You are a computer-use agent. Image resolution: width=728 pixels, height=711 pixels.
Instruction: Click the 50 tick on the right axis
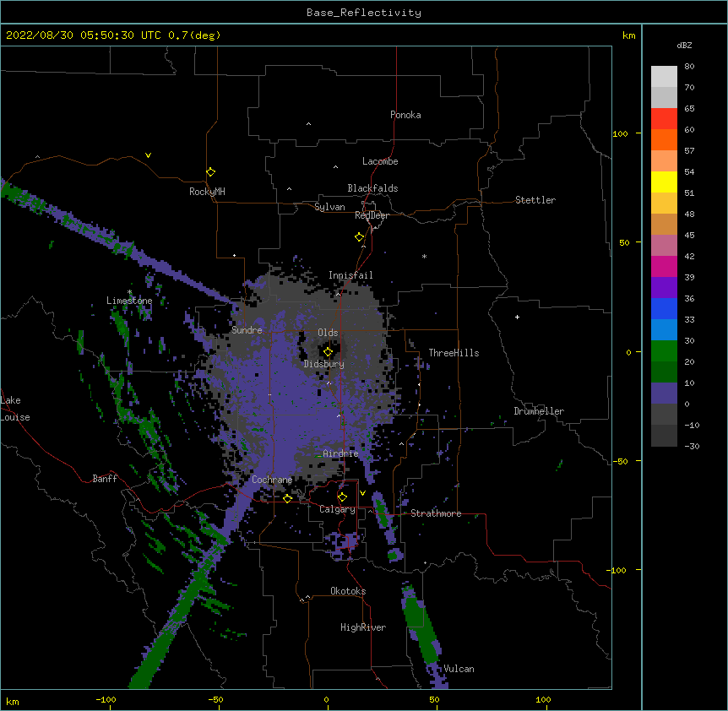coord(624,242)
